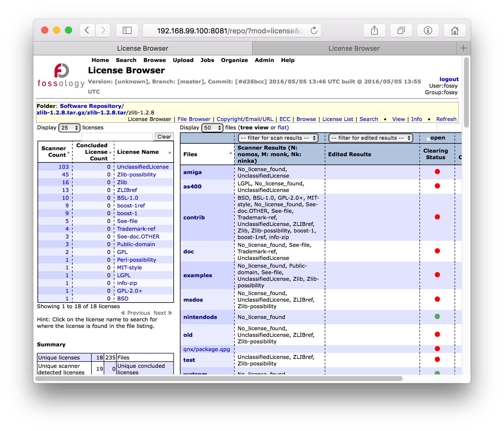Image resolution: width=504 pixels, height=431 pixels.
Task: Sort the Files column arrow
Action: [x=231, y=153]
